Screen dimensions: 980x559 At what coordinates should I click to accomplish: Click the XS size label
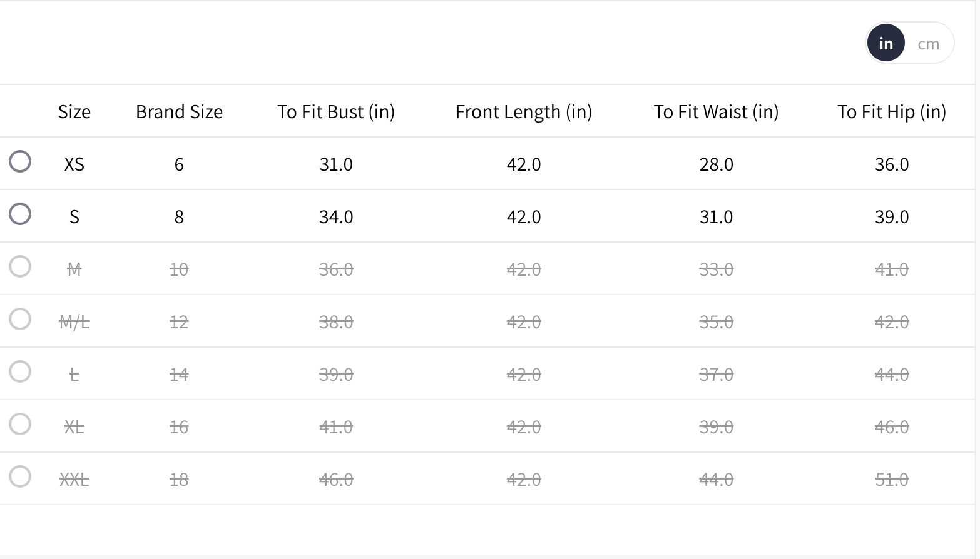(74, 164)
